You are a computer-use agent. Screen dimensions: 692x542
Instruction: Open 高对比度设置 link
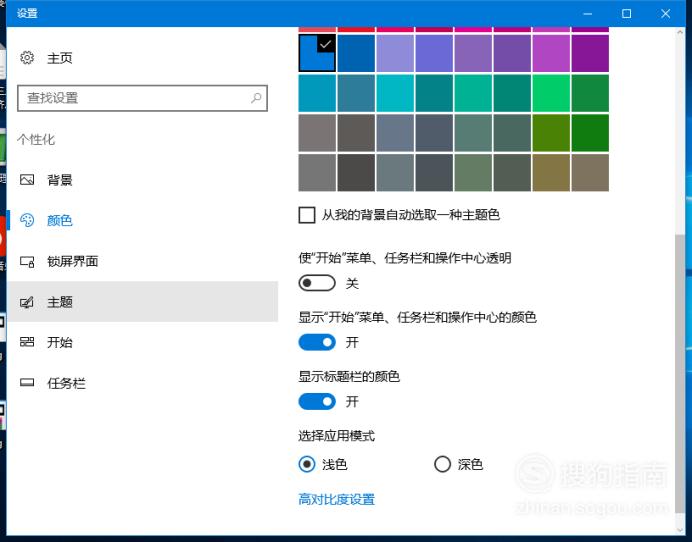pyautogui.click(x=336, y=499)
